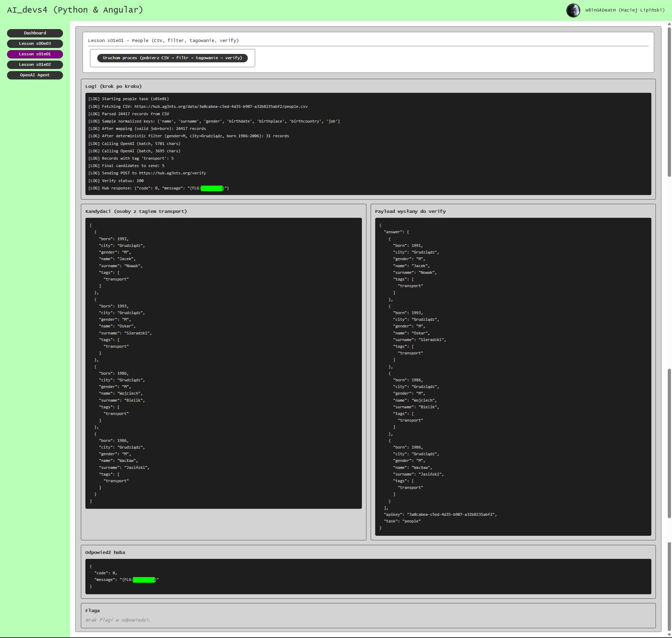Click the apikey value in payload
The width and height of the screenshot is (672, 638).
tap(451, 514)
